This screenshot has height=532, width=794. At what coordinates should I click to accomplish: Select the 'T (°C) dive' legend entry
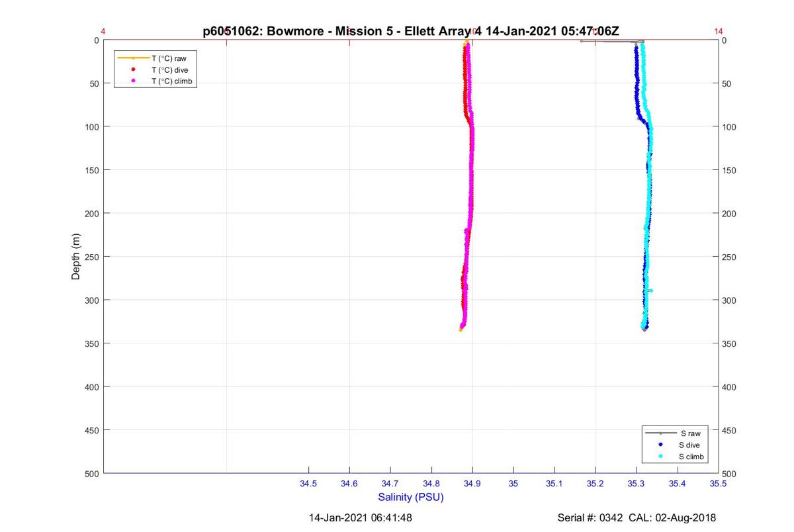(169, 69)
